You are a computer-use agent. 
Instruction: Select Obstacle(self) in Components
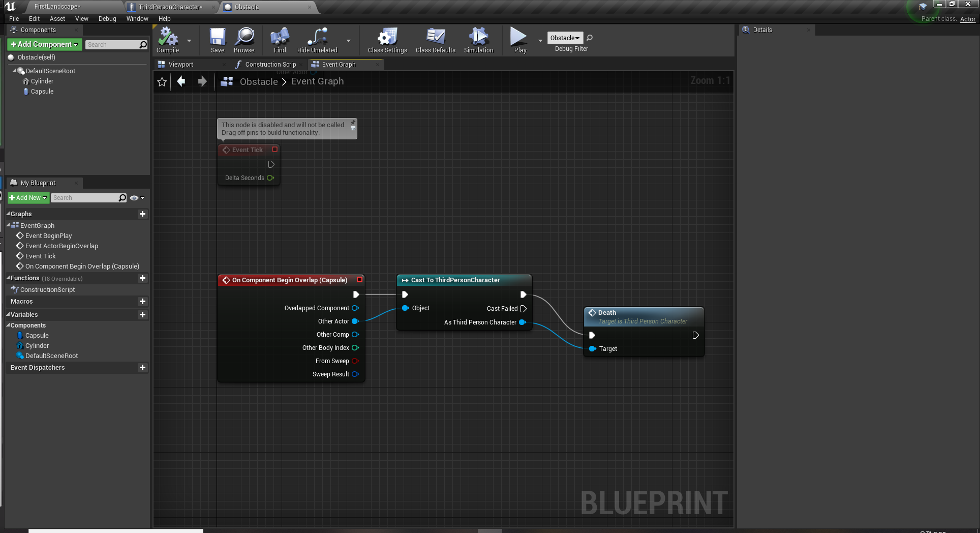click(36, 57)
